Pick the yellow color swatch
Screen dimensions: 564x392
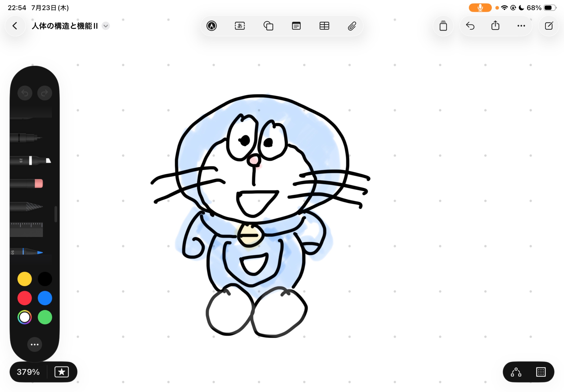click(x=24, y=279)
